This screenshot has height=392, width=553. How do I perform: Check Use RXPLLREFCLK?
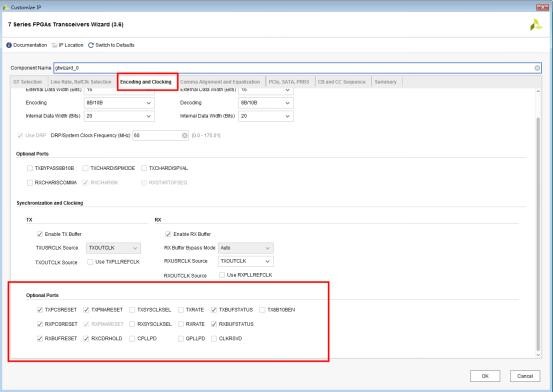point(222,275)
